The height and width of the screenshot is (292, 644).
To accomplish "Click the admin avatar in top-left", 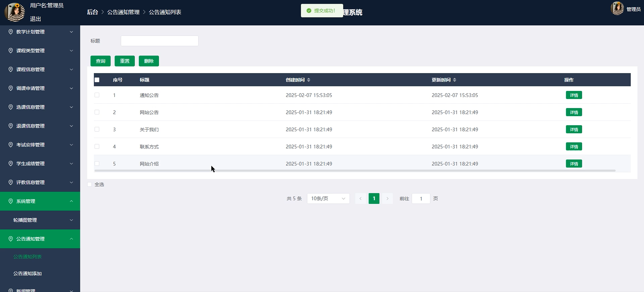I will pyautogui.click(x=15, y=12).
